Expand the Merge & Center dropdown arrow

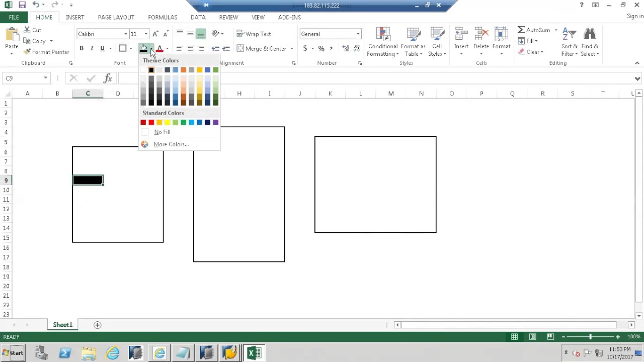291,49
